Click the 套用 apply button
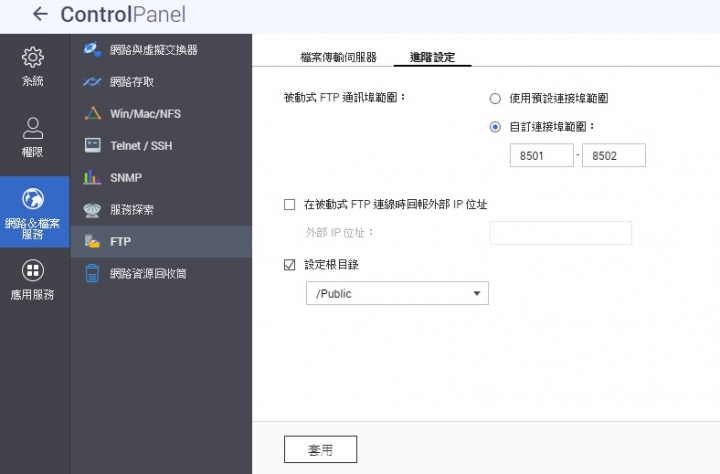 (x=321, y=449)
